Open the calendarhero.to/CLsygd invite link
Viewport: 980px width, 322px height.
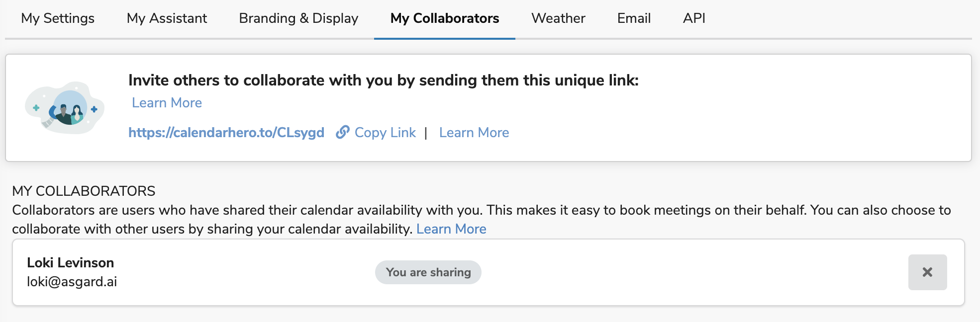pos(226,133)
